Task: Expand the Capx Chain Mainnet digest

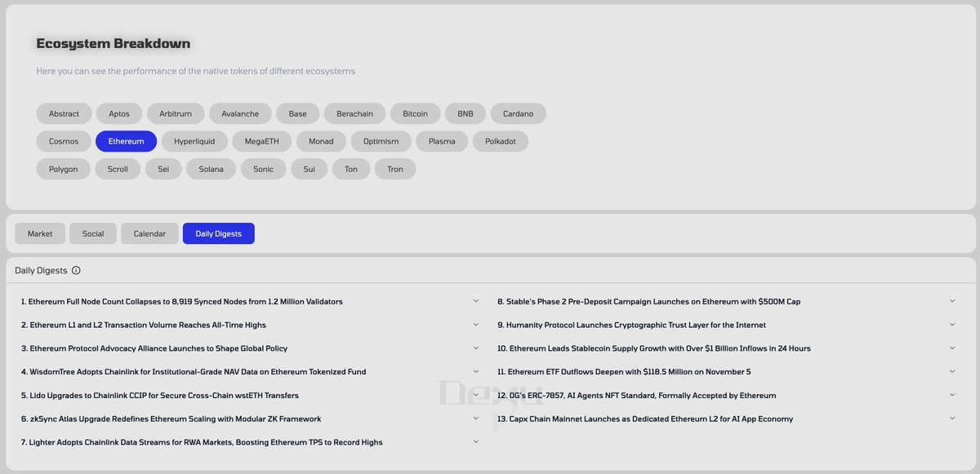Action: 952,419
